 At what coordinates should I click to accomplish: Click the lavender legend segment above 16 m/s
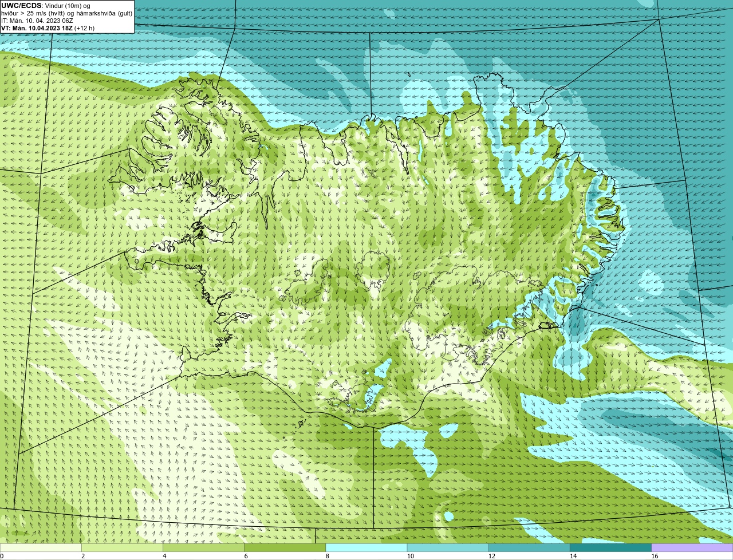[692, 548]
